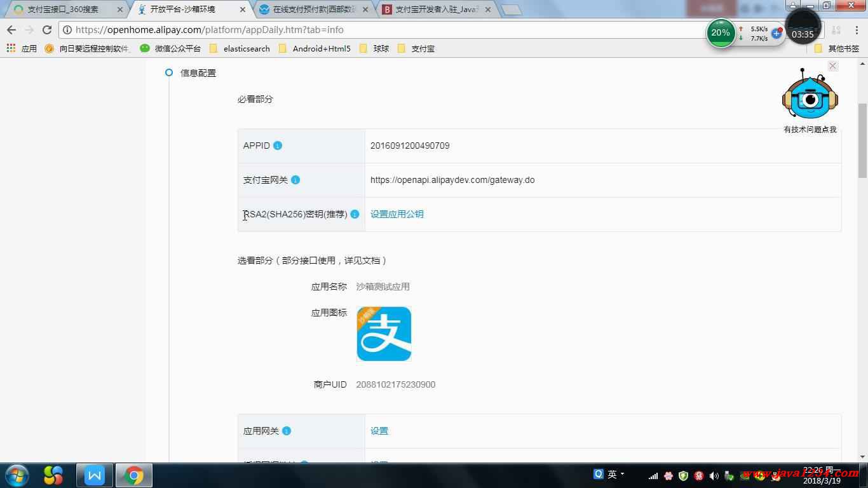This screenshot has height=488, width=868.
Task: Open the 微信公众平台 bookmark
Action: pyautogui.click(x=170, y=48)
